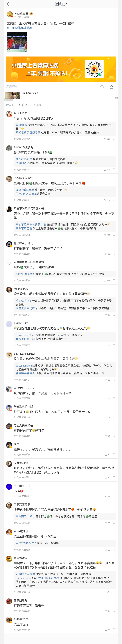Open reply user link 自由的sillything

(25, 365)
